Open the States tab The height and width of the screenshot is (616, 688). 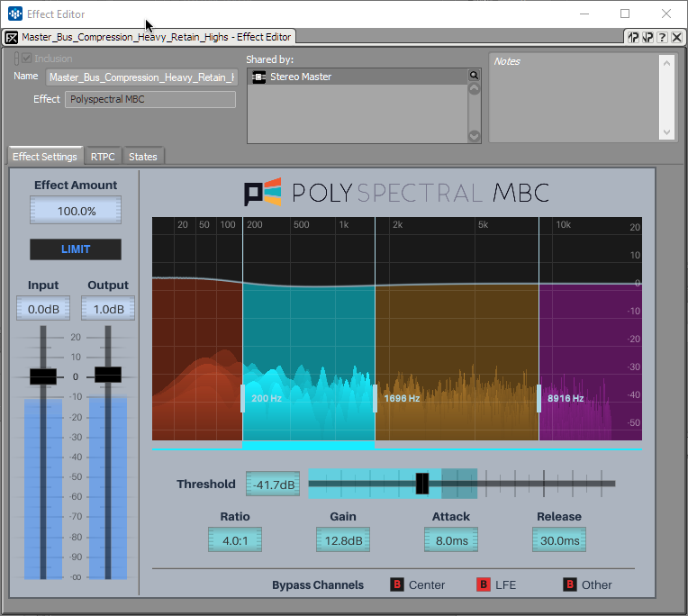click(x=143, y=157)
